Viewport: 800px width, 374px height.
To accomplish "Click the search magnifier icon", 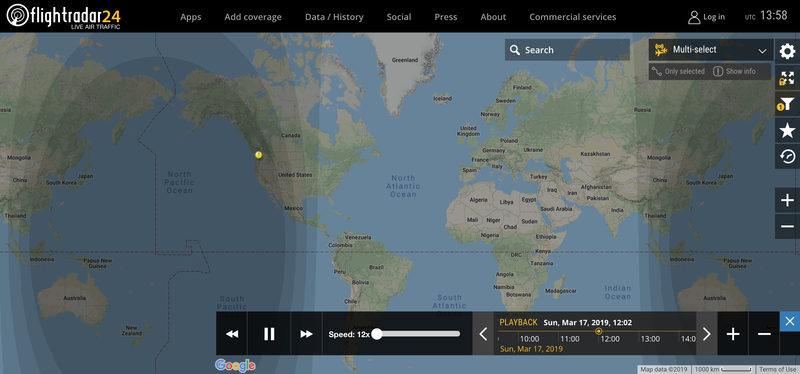I will click(x=515, y=50).
